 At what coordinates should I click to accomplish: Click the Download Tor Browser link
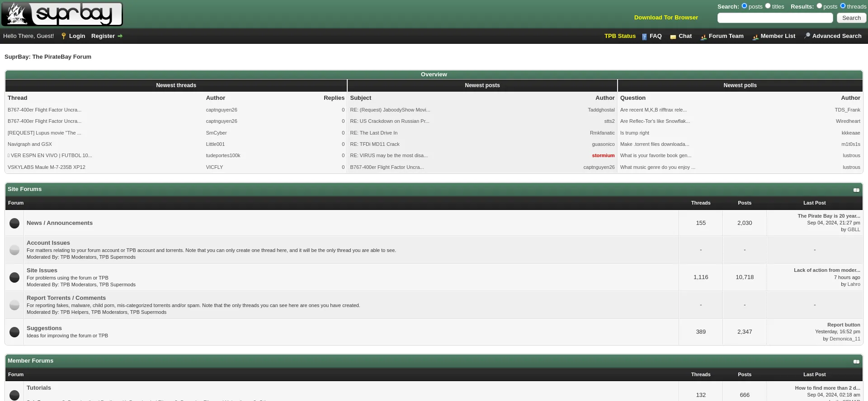click(666, 18)
